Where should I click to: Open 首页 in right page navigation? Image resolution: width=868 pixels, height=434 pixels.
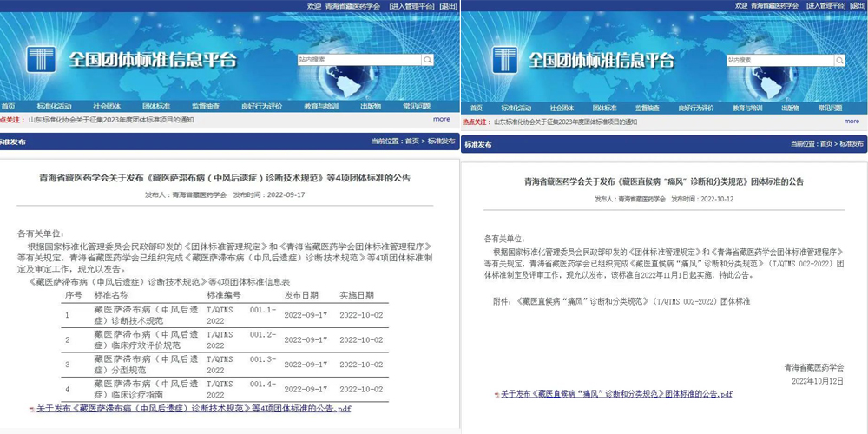pyautogui.click(x=476, y=108)
